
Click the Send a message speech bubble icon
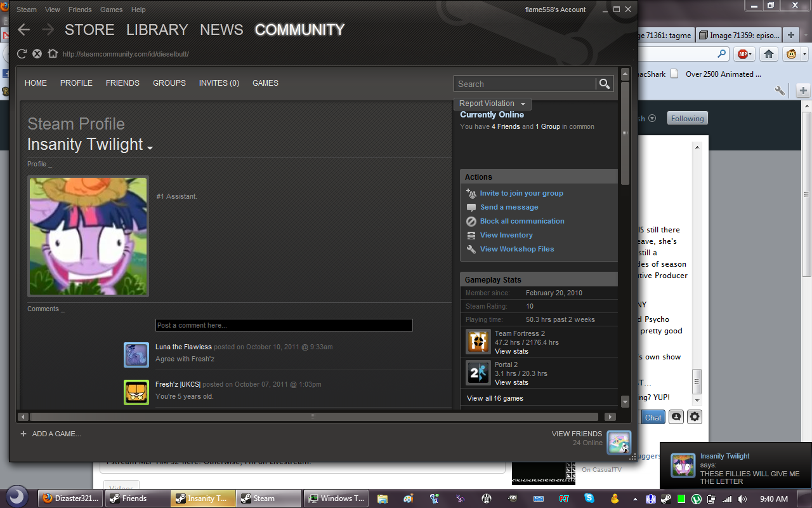[x=471, y=208]
